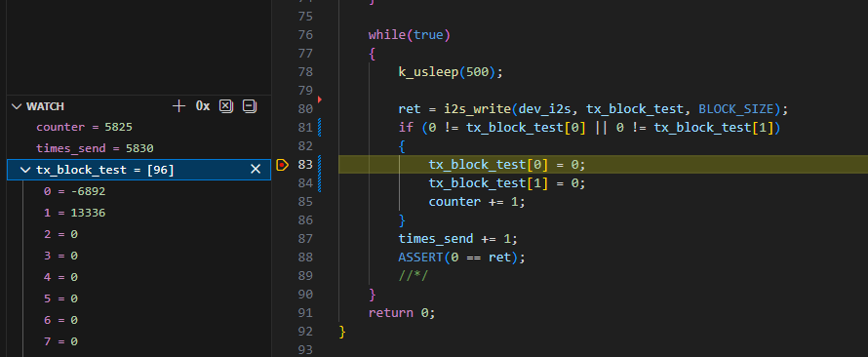Select array element 7 = 0

pyautogui.click(x=138, y=342)
